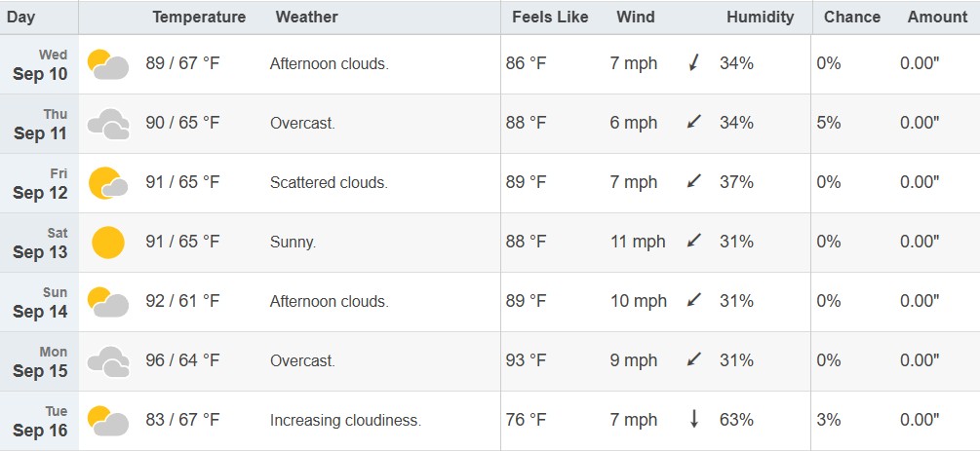Click the wind direction arrow for Sep 10

coord(693,62)
